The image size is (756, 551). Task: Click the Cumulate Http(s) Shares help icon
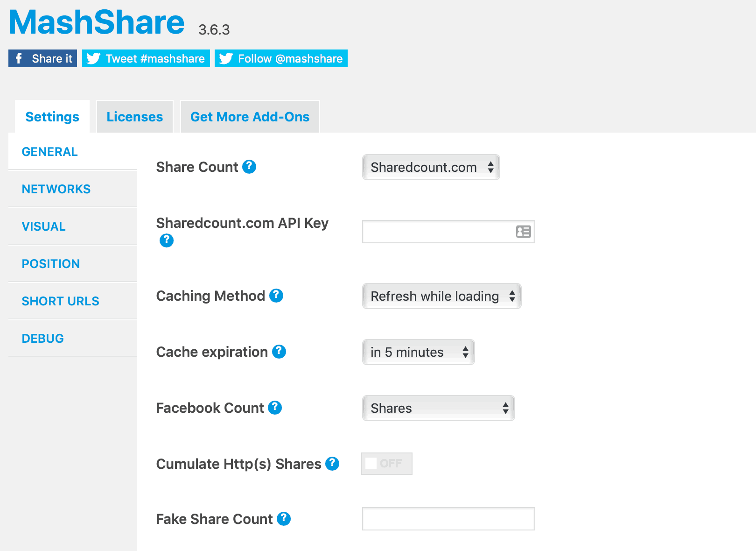[332, 463]
